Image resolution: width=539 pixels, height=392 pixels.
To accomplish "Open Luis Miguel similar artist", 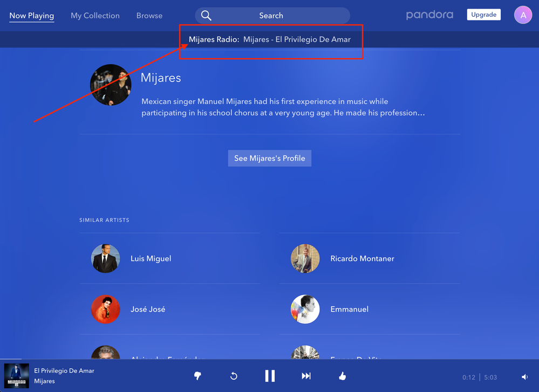I will [151, 259].
